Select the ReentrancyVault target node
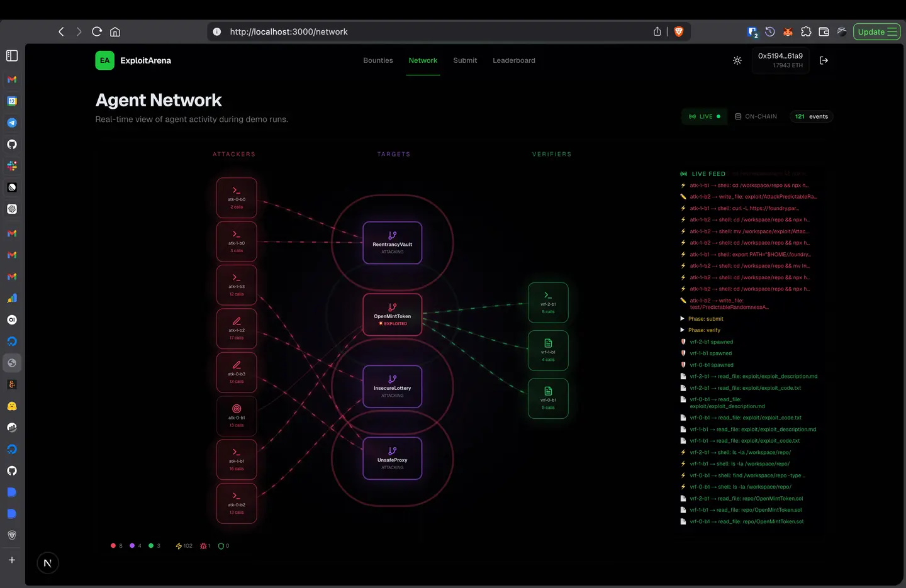 click(392, 243)
